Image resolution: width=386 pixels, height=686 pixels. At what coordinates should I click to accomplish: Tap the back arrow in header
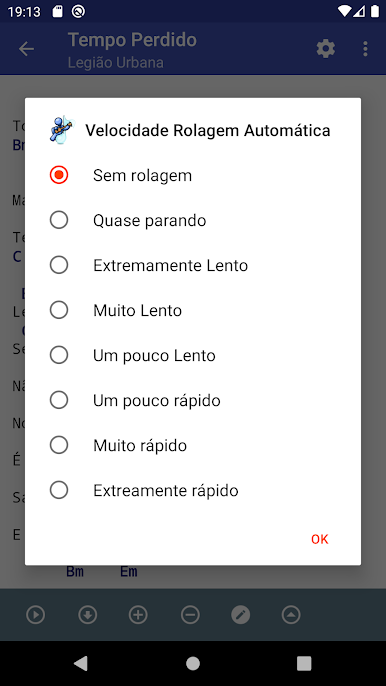tap(26, 49)
